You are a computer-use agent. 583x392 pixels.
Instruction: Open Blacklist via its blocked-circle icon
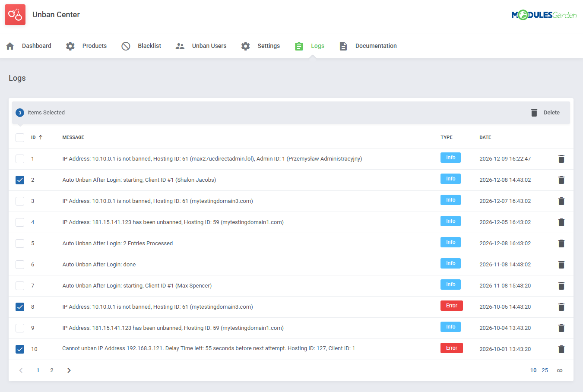tap(125, 45)
